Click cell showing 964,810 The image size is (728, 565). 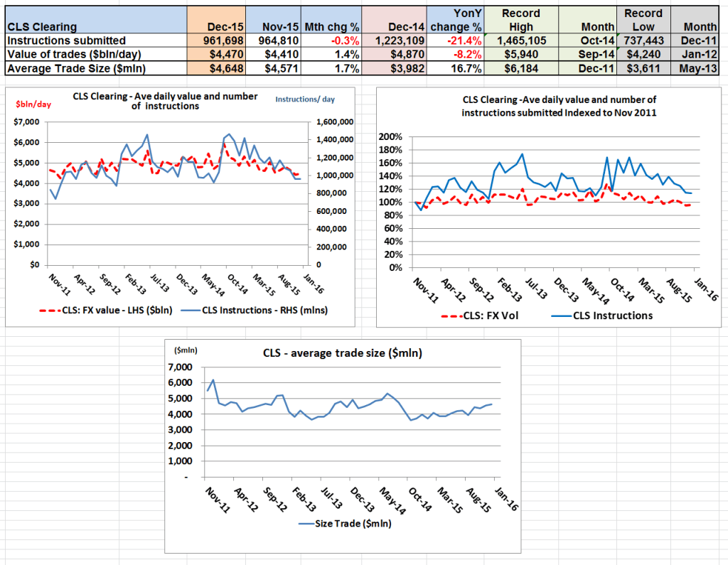point(273,41)
